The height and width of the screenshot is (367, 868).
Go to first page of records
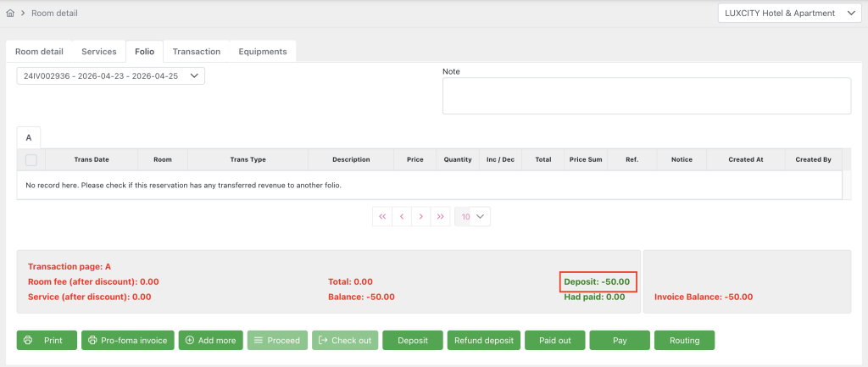click(x=382, y=216)
